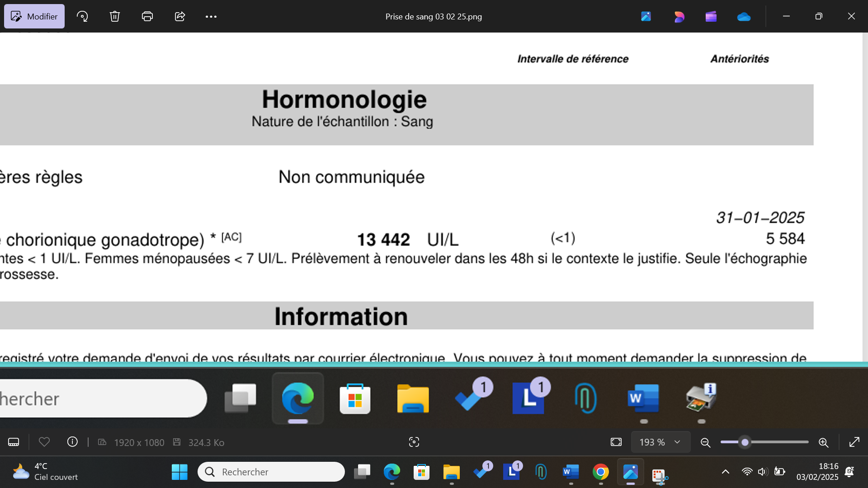
Task: Fit the image to the window
Action: [x=616, y=442]
